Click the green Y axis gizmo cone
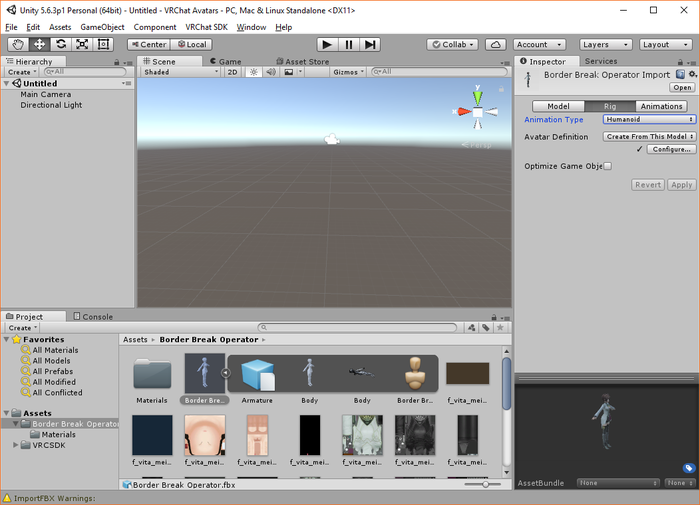Image resolution: width=700 pixels, height=505 pixels. pyautogui.click(x=478, y=97)
